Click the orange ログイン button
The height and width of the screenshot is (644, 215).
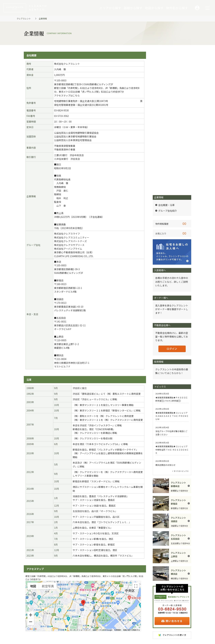point(172,349)
